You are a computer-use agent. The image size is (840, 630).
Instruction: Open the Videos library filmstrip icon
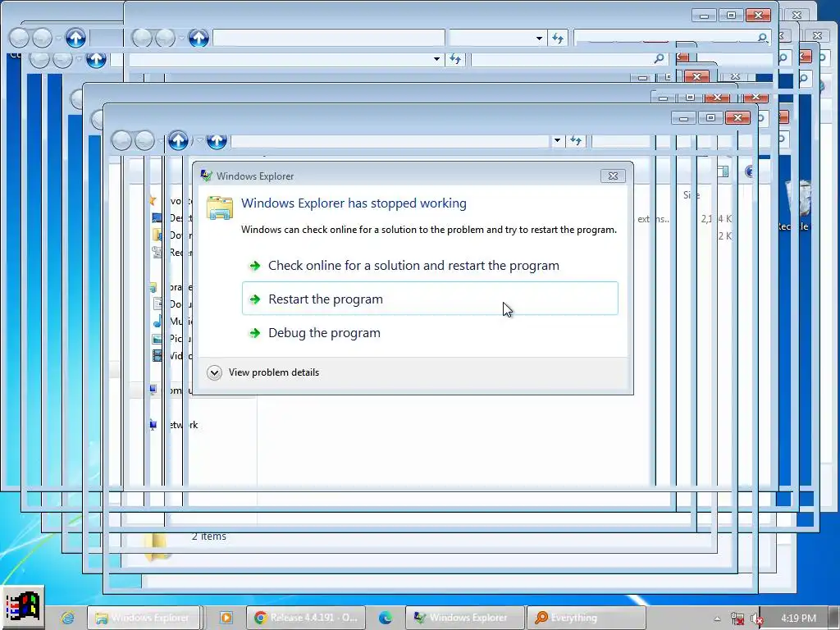pos(157,356)
